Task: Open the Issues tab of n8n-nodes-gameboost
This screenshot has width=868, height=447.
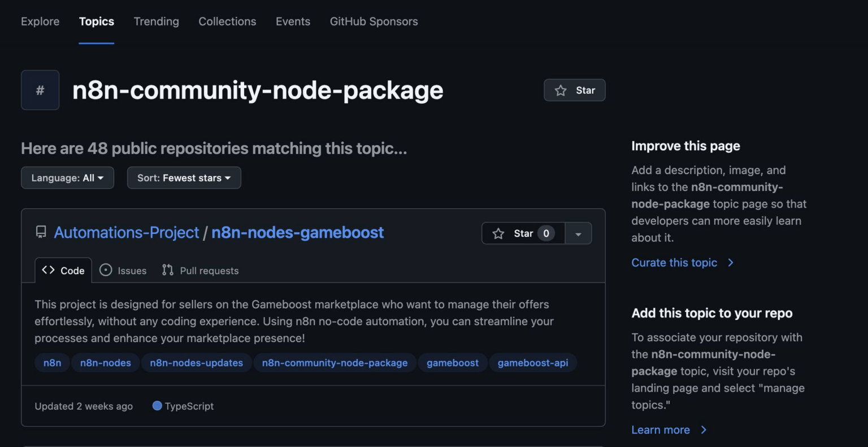Action: click(x=123, y=270)
